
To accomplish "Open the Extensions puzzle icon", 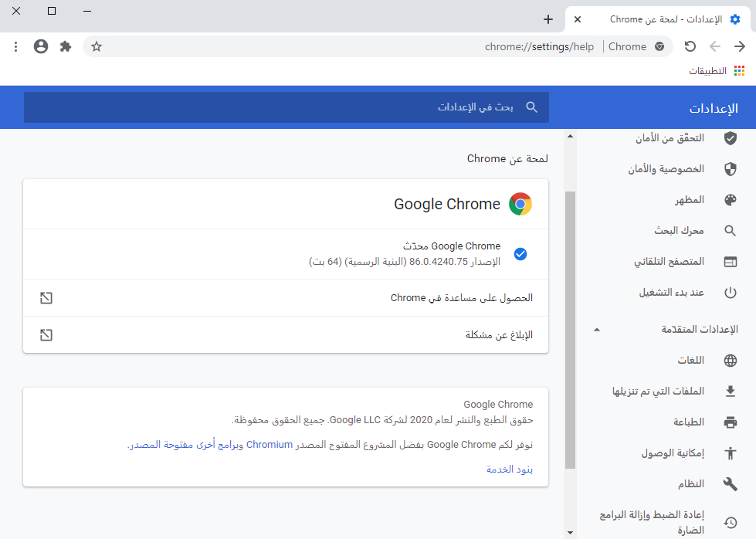I will click(66, 47).
